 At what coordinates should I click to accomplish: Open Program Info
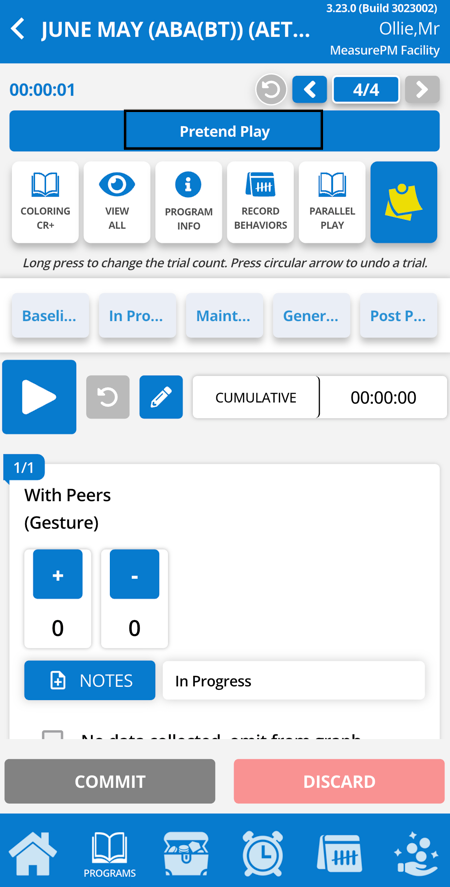point(188,203)
